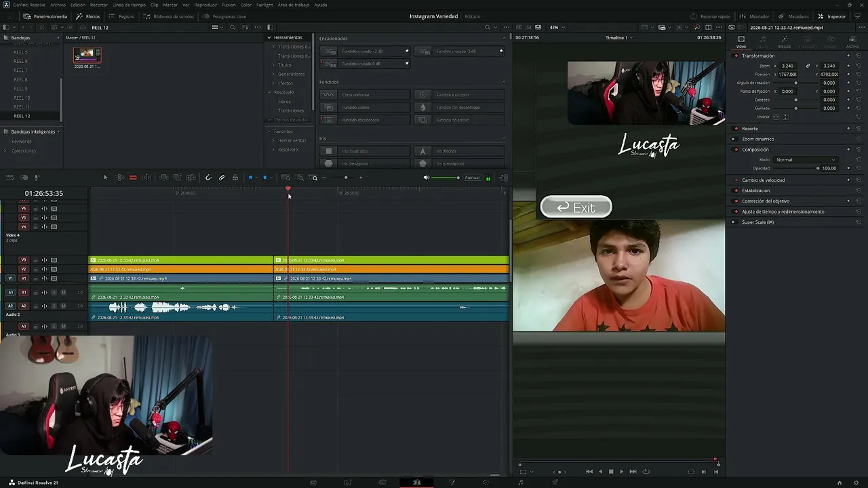Click Exportar rápido button
Viewport: 868px width, 488px height.
711,16
